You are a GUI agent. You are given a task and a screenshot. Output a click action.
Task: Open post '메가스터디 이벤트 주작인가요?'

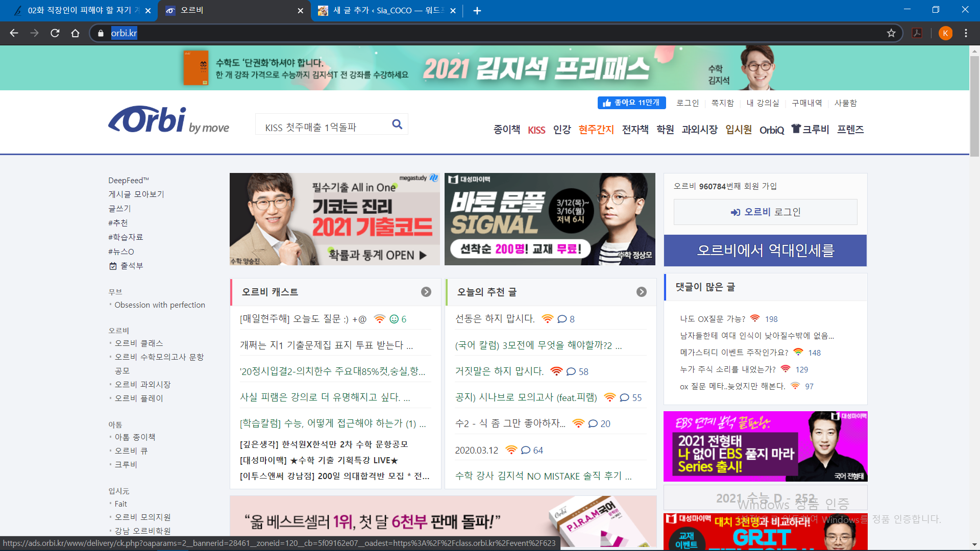[734, 353]
